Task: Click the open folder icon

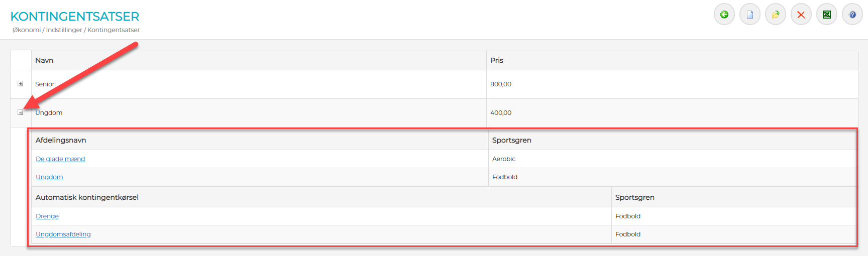Action: [x=775, y=15]
